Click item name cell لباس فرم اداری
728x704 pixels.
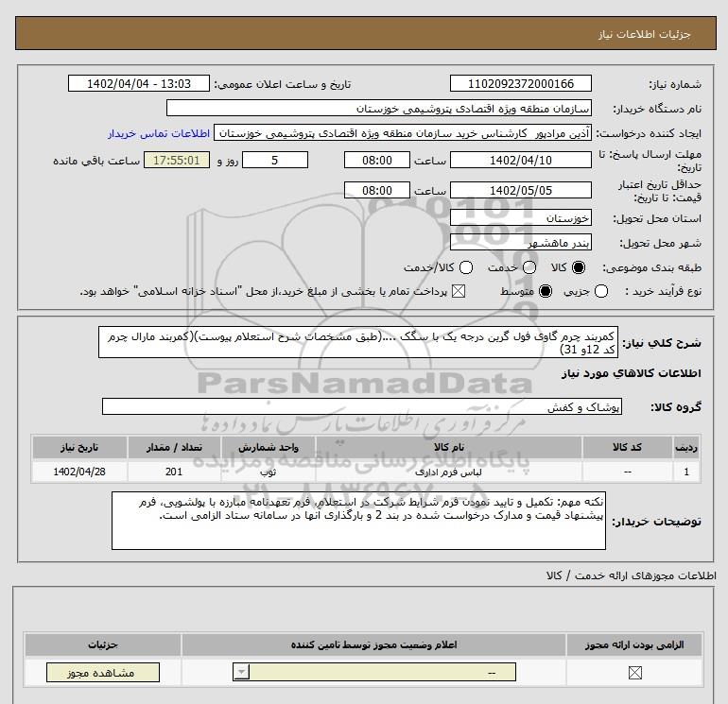click(448, 472)
